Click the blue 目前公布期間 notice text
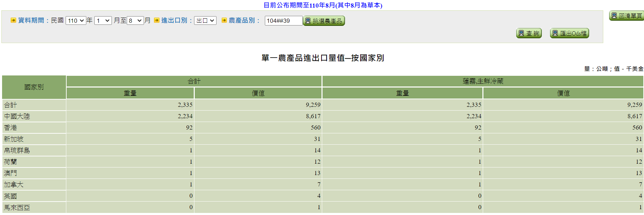Image resolution: width=644 pixels, height=215 pixels. [x=323, y=5]
